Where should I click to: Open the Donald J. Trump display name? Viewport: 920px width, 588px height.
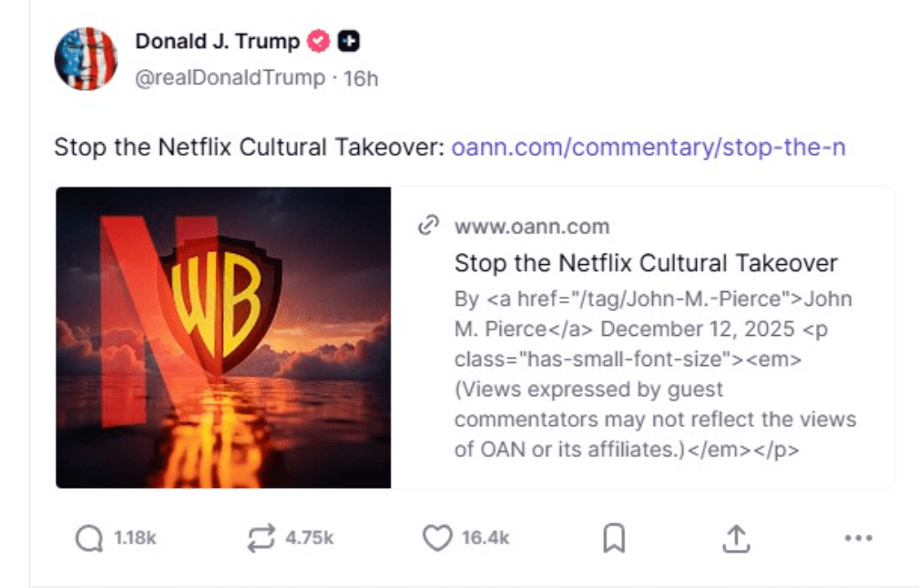point(217,41)
